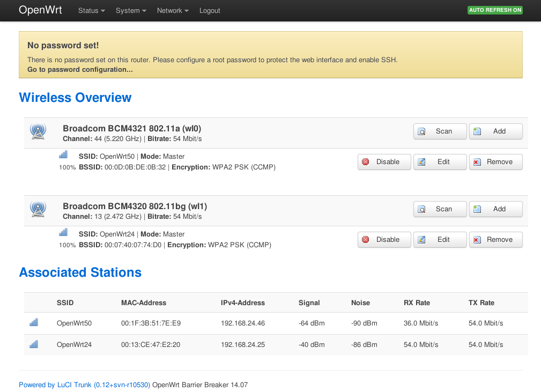The image size is (541, 392).
Task: Click the MAC-Address column header
Action: [144, 302]
